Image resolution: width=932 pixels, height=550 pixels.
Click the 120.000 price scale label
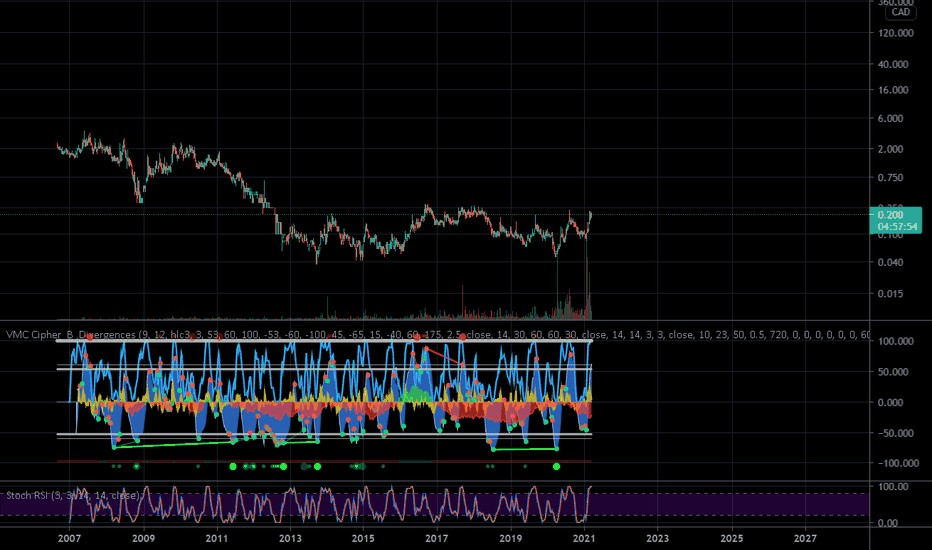point(896,33)
